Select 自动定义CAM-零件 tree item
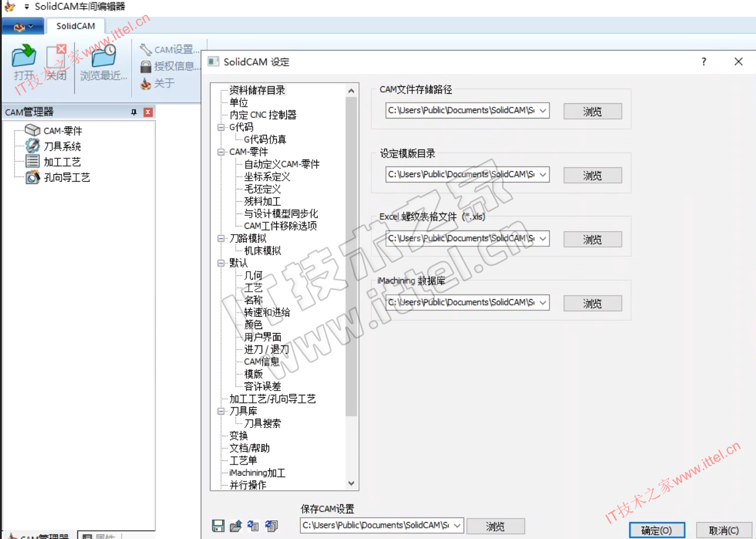Screen dimensions: 756x539 click(x=282, y=164)
